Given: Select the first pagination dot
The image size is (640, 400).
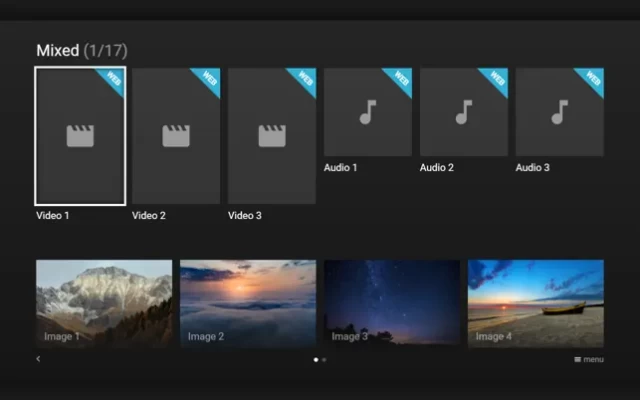Looking at the screenshot, I should (x=316, y=359).
